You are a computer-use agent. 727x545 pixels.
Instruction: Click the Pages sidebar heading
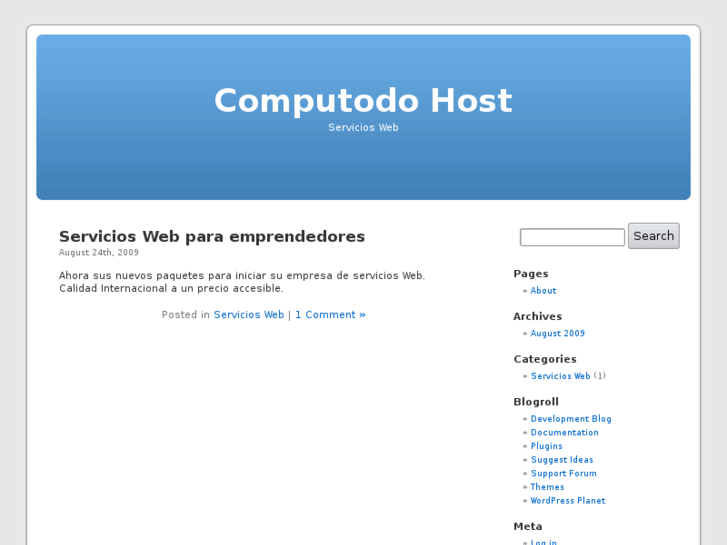click(530, 274)
